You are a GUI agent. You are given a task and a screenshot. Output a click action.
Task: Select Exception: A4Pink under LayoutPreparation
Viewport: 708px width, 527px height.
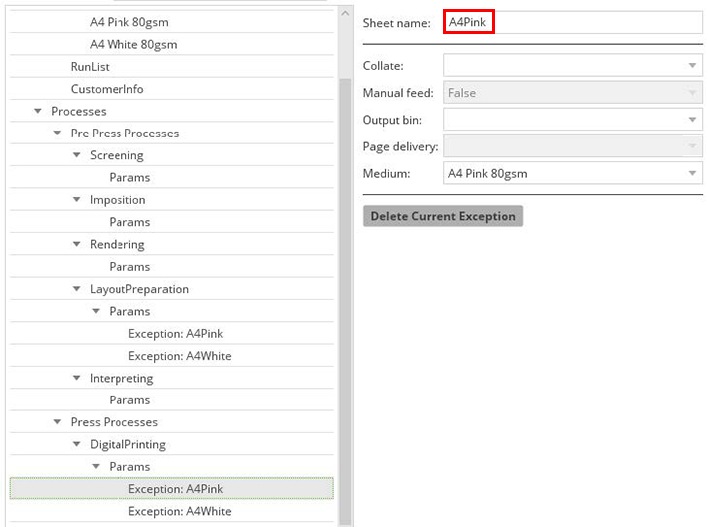click(175, 333)
